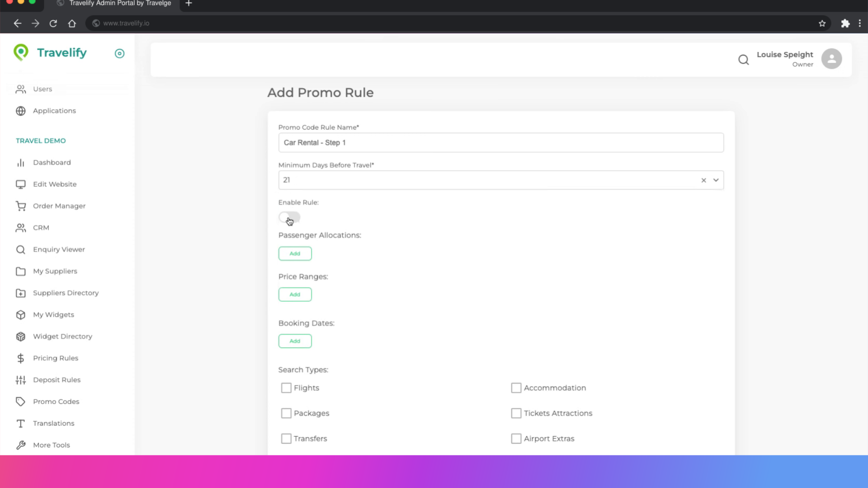Bookmark page with the star icon
The height and width of the screenshot is (488, 868).
click(x=822, y=23)
